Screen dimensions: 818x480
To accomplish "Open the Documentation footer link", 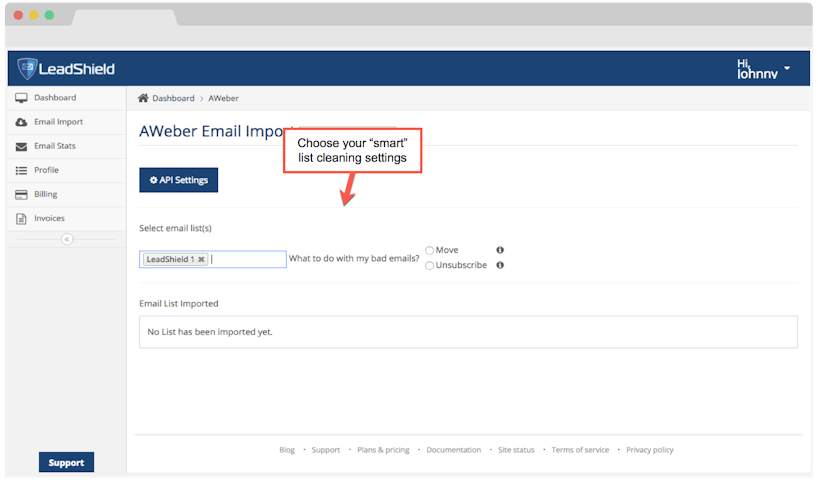I will [453, 450].
